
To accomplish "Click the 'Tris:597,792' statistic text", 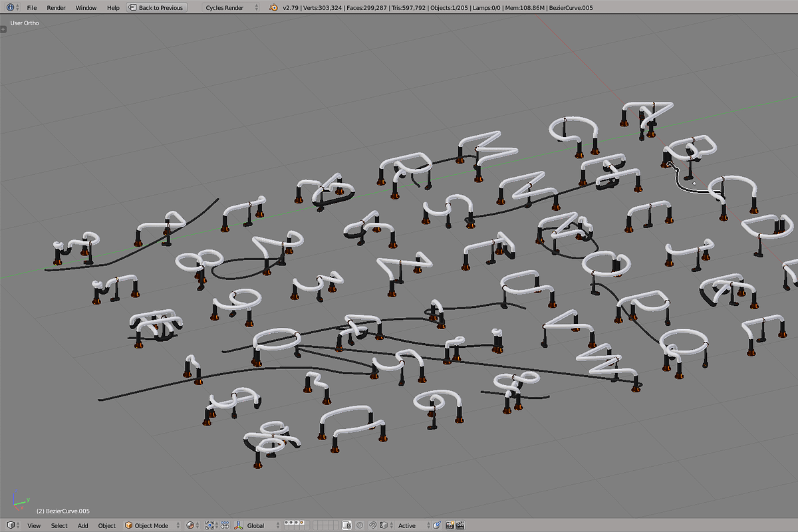I will (x=408, y=8).
